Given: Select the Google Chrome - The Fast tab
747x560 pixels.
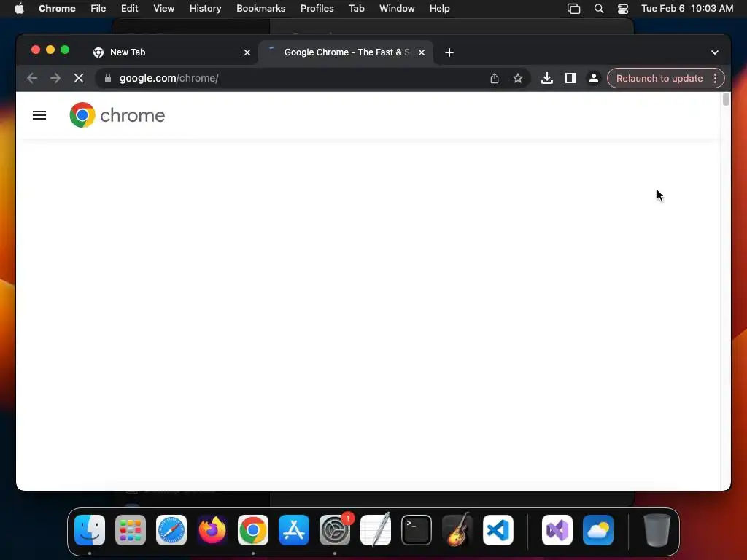Looking at the screenshot, I should pyautogui.click(x=346, y=52).
